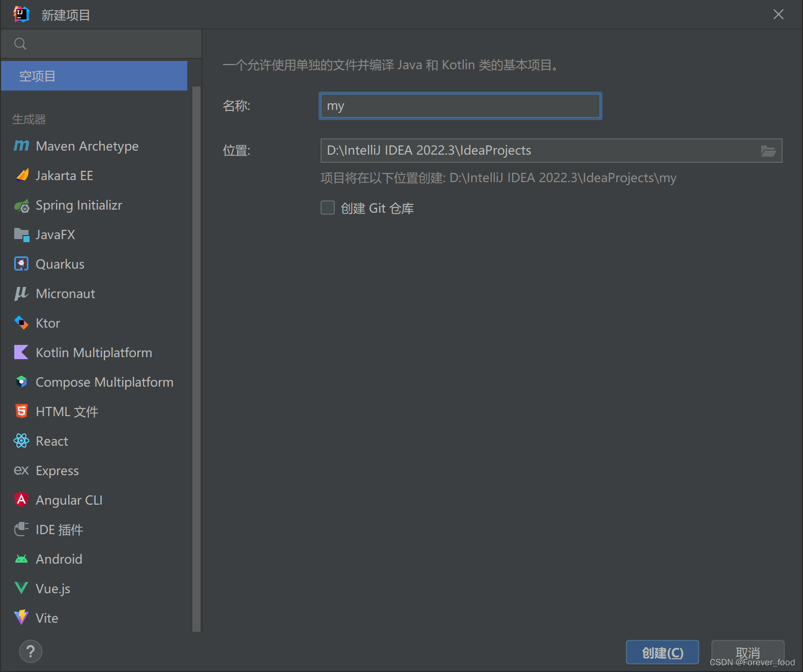This screenshot has width=803, height=672.
Task: Select the Vite list label
Action: coord(47,618)
